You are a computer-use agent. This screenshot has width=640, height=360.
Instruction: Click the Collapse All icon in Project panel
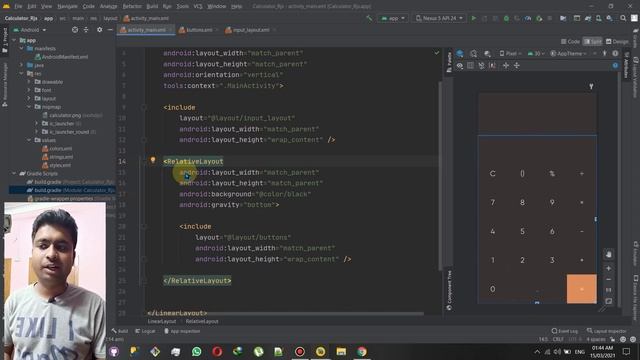[86, 30]
